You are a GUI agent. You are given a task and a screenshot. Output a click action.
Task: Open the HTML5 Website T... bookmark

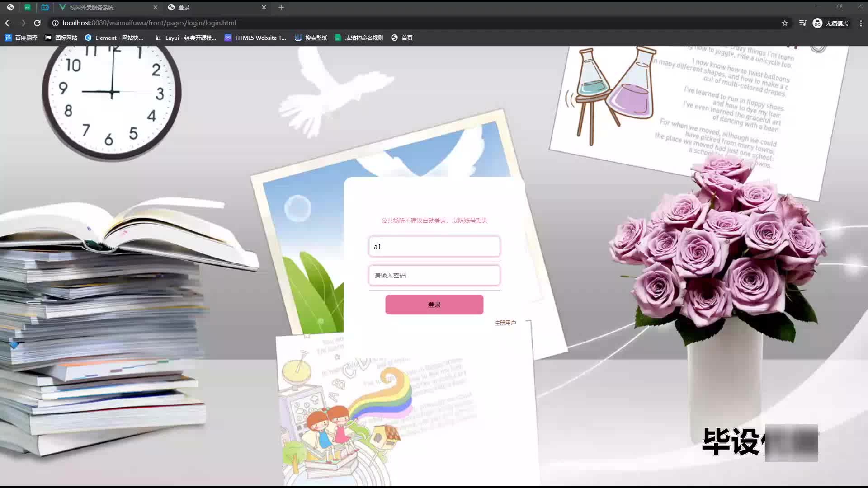tap(255, 38)
